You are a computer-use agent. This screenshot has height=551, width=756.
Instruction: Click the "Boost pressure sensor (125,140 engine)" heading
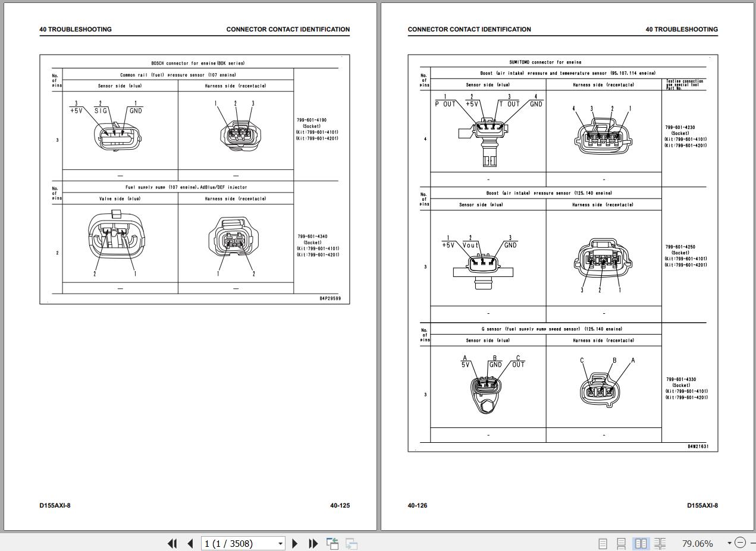(549, 193)
